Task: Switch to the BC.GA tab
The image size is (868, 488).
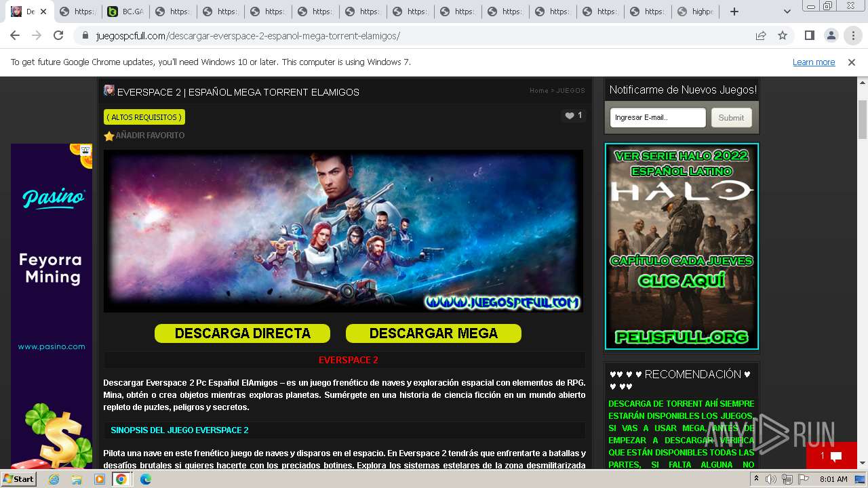Action: 125,12
